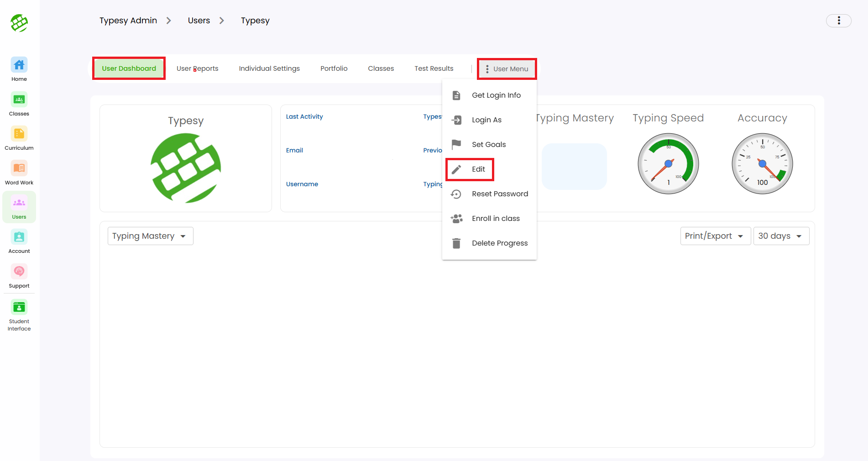Select Reset Password from menu
868x461 pixels.
coord(489,194)
